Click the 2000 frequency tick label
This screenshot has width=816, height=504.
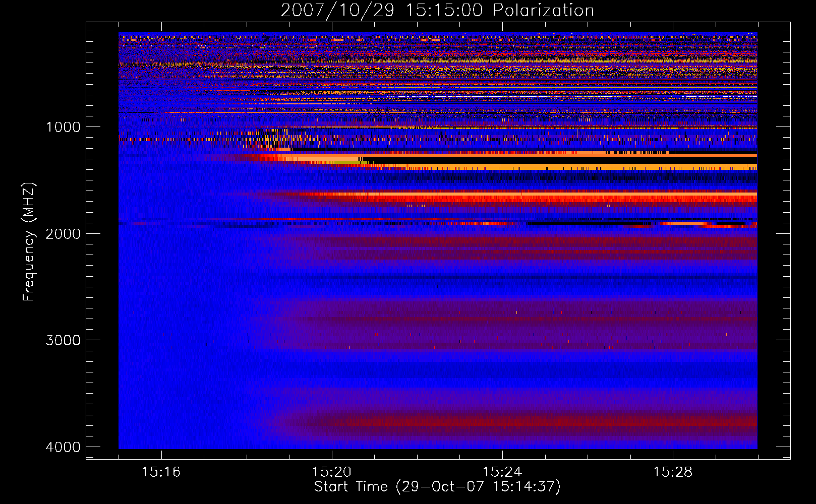63,233
